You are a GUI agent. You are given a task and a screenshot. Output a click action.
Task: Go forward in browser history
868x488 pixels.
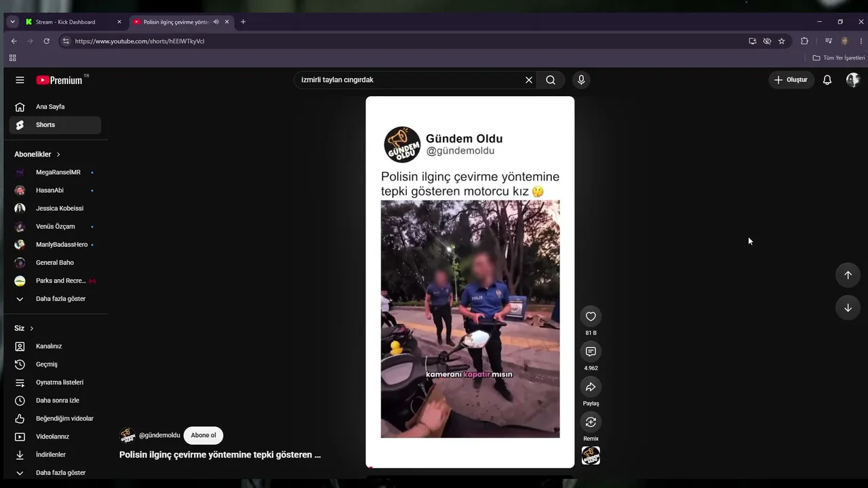(30, 41)
